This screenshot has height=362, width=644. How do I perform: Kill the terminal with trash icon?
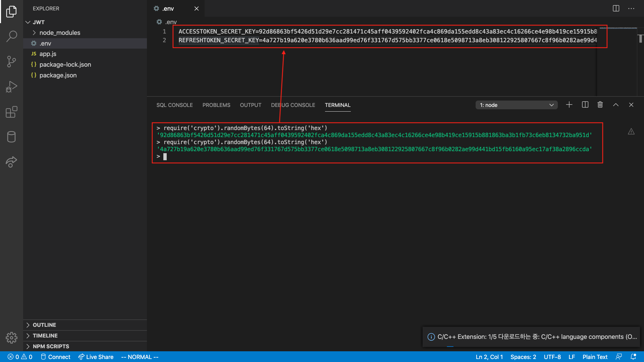click(600, 105)
